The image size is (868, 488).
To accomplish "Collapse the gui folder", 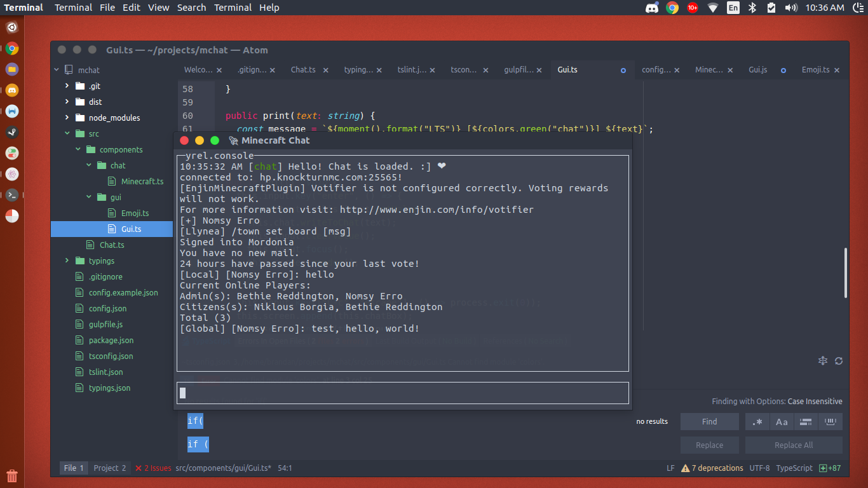I will click(x=90, y=197).
